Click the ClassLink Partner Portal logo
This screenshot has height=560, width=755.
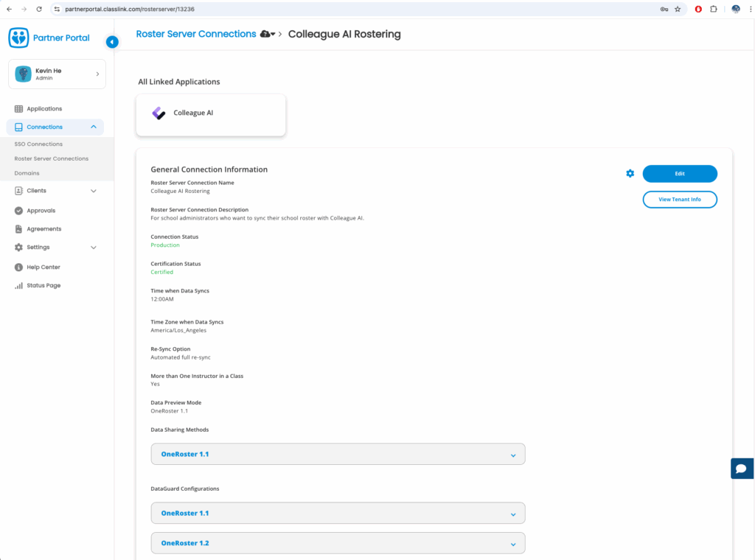pyautogui.click(x=19, y=38)
